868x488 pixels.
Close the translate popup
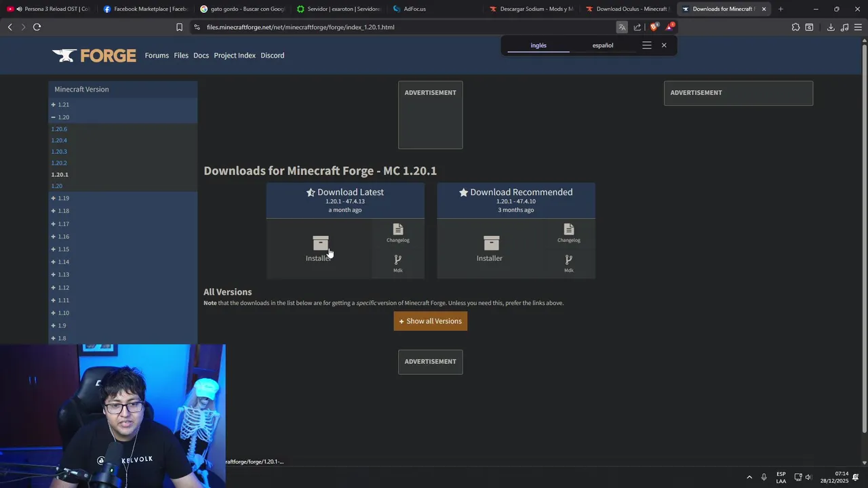(664, 45)
